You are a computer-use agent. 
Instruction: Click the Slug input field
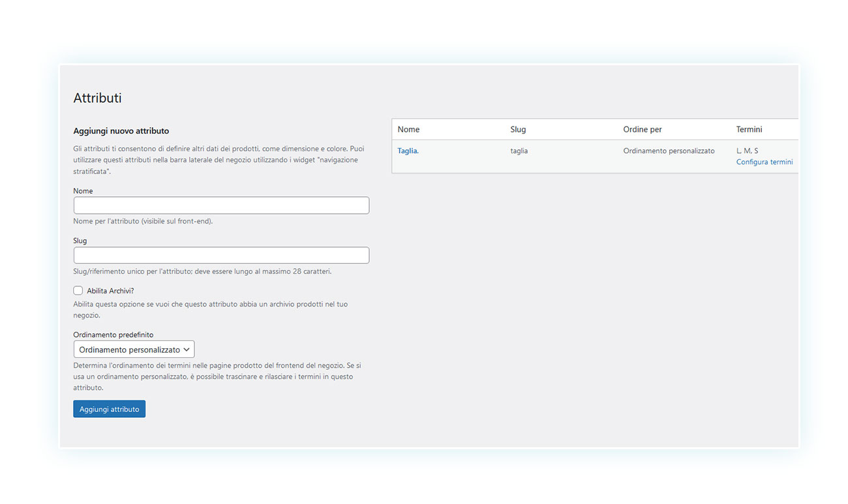tap(221, 255)
